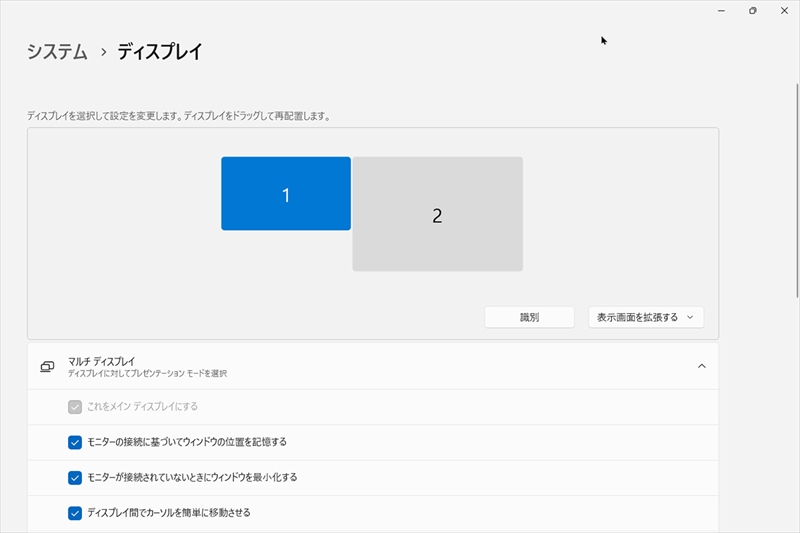Click the ディスプレイを選択して設定を変更します instruction text
This screenshot has height=533, width=800.
179,116
